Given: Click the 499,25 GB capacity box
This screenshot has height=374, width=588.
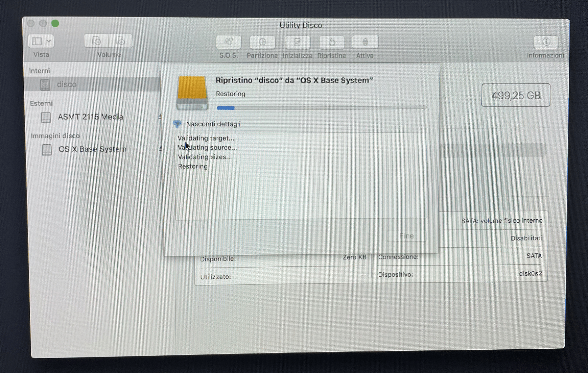Looking at the screenshot, I should (x=516, y=95).
